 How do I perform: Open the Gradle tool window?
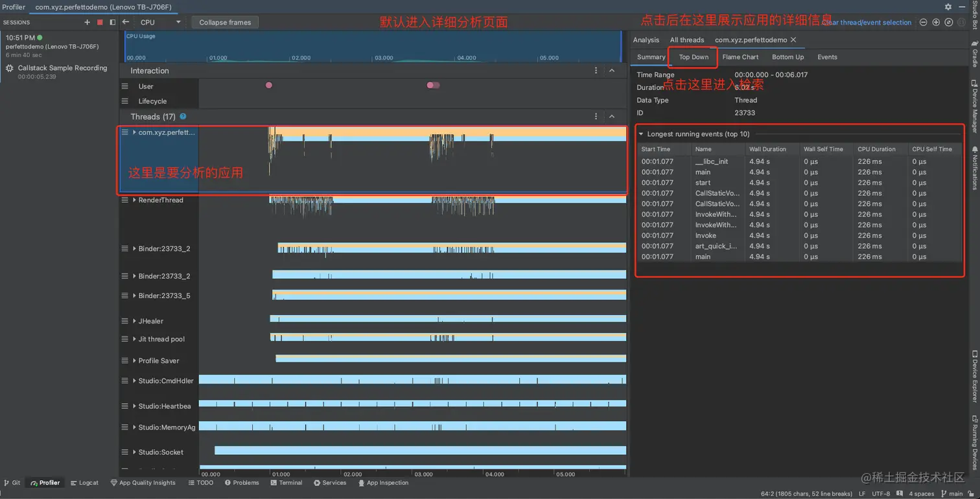tap(974, 54)
